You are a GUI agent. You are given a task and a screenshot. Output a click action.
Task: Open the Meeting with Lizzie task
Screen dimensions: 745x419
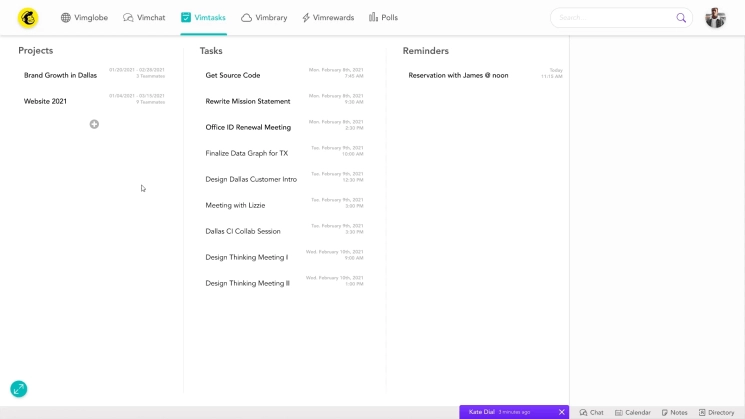(x=235, y=205)
